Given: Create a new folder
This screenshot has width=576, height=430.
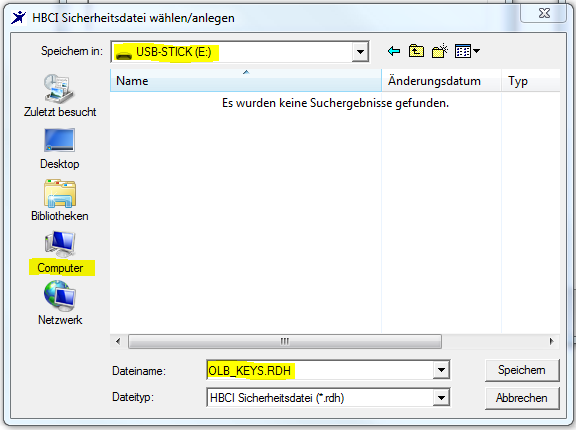Looking at the screenshot, I should point(440,51).
